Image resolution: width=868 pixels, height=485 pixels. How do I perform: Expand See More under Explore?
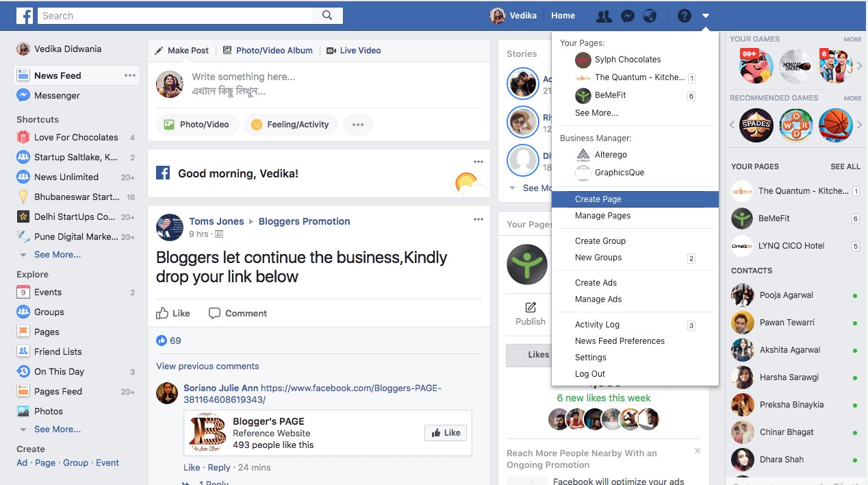57,430
